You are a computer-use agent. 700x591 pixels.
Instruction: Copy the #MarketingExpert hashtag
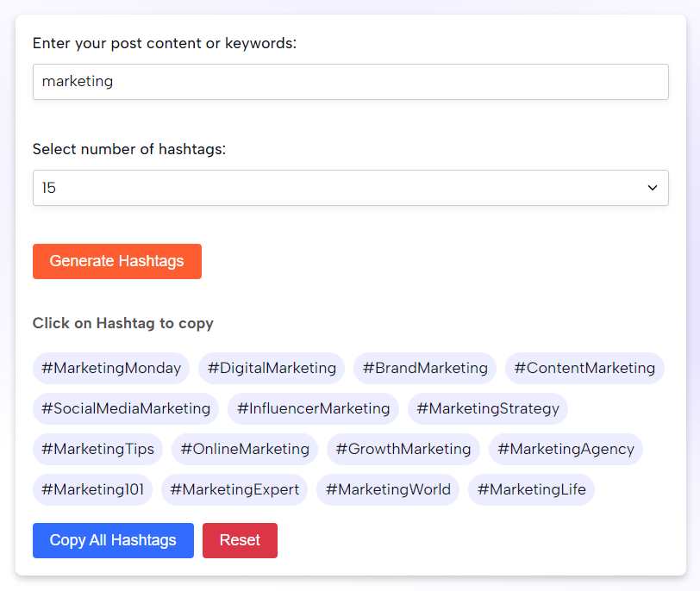pos(234,489)
